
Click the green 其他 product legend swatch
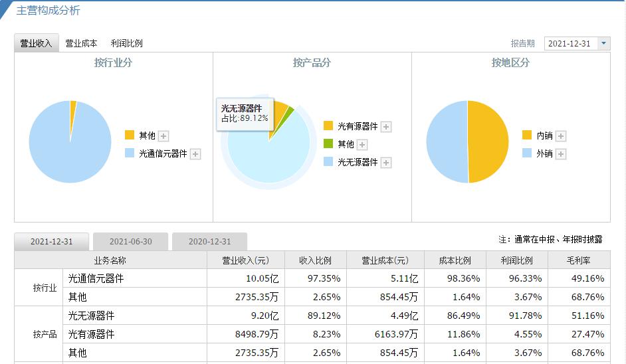tap(328, 143)
